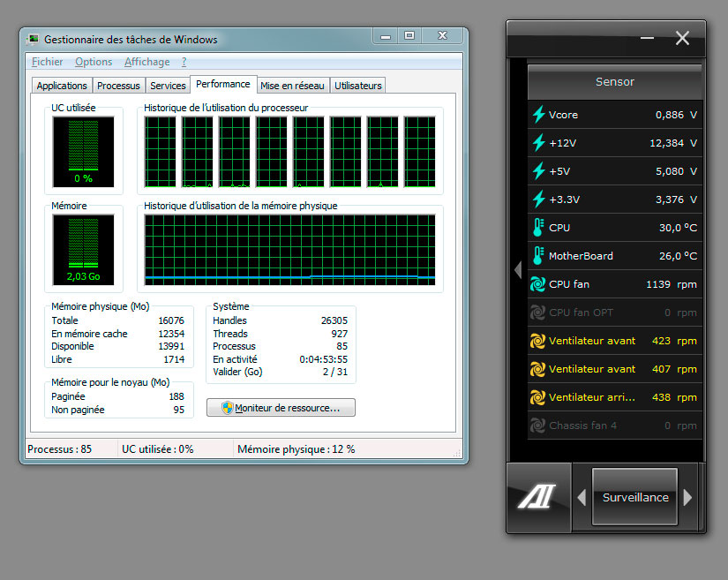Click the En mémoire cache value 12354
The width and height of the screenshot is (728, 580).
pyautogui.click(x=171, y=334)
